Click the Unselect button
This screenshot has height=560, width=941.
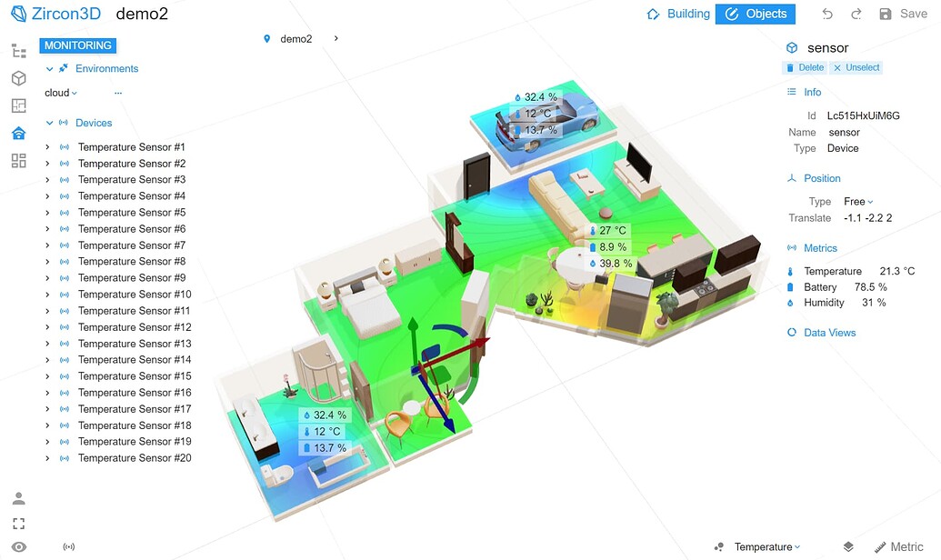pyautogui.click(x=856, y=67)
